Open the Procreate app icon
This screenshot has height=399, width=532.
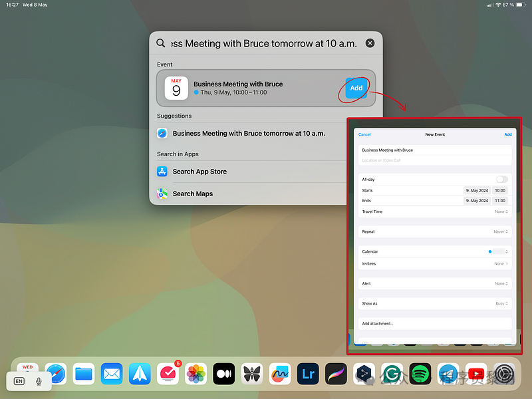336,374
